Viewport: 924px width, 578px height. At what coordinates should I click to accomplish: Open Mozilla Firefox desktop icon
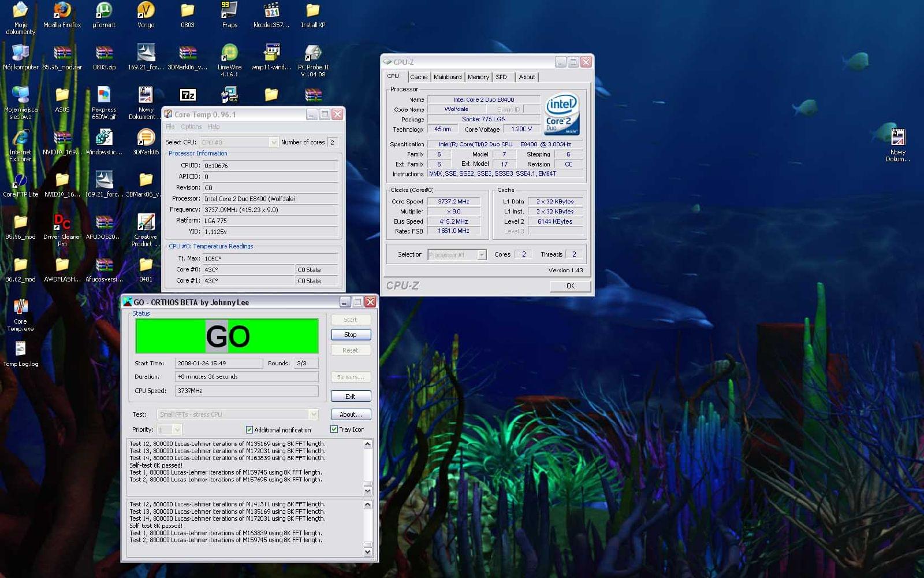point(62,16)
